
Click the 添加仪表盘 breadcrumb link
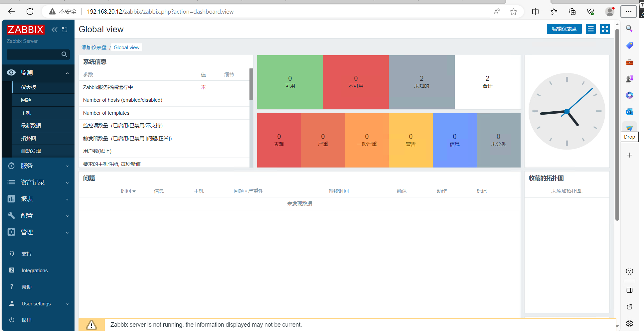click(94, 47)
